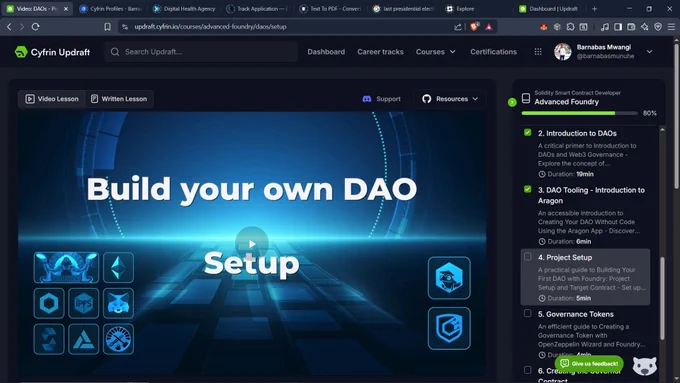Switch to Digital Health Agency tab
This screenshot has height=383, width=680.
184,9
